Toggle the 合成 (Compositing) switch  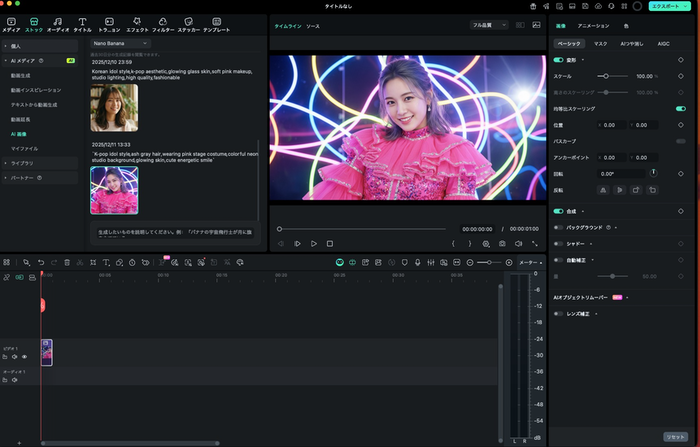[559, 211]
